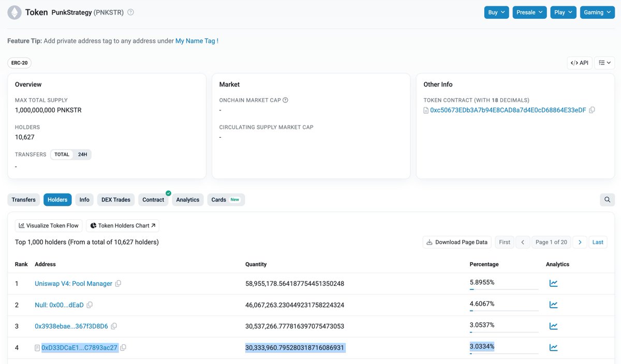Open Token Holders Chart
Image resolution: width=621 pixels, height=364 pixels.
click(x=123, y=225)
